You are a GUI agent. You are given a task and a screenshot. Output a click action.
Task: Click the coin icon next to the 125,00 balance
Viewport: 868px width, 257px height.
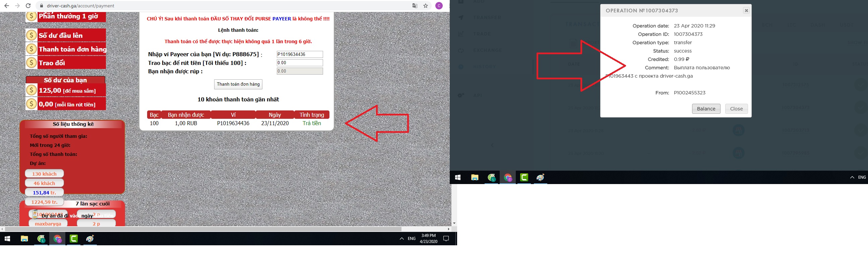[32, 90]
